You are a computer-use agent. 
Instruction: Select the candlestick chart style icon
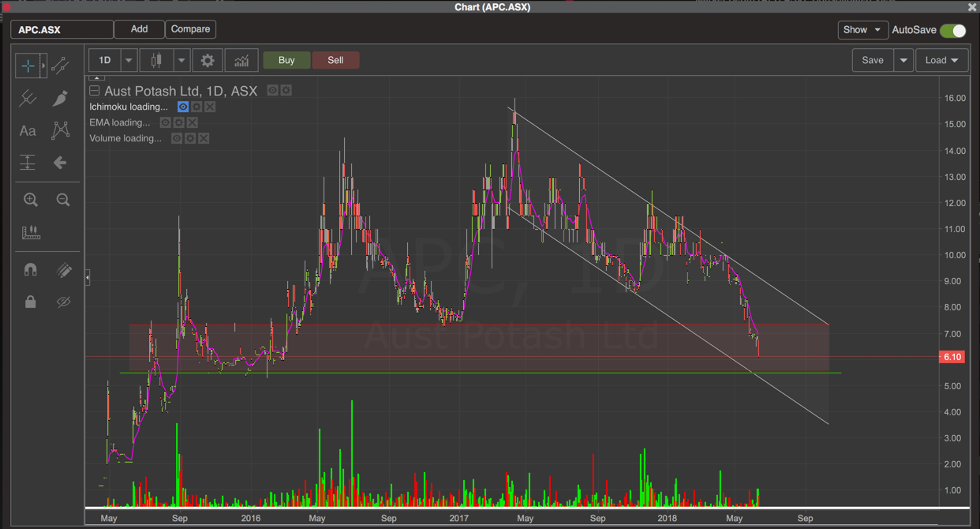click(x=156, y=60)
